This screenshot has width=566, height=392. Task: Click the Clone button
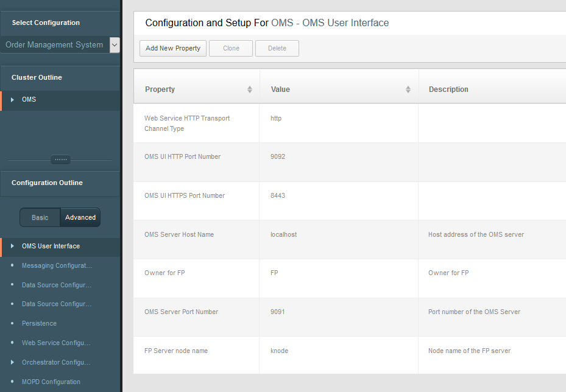[x=231, y=48]
